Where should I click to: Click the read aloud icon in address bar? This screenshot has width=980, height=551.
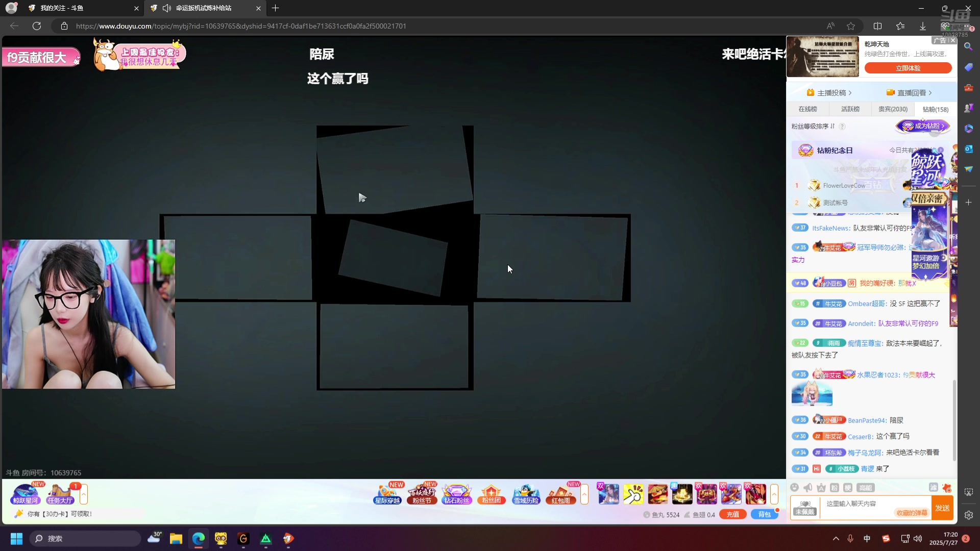pos(831,26)
